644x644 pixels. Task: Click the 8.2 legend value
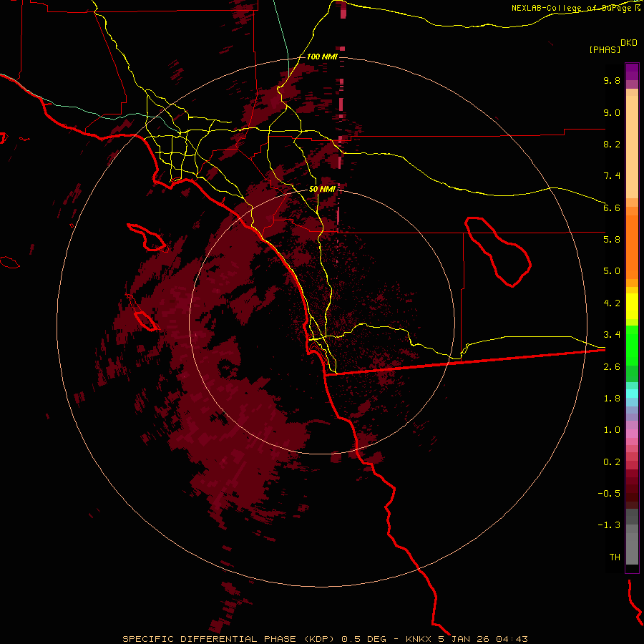[612, 144]
